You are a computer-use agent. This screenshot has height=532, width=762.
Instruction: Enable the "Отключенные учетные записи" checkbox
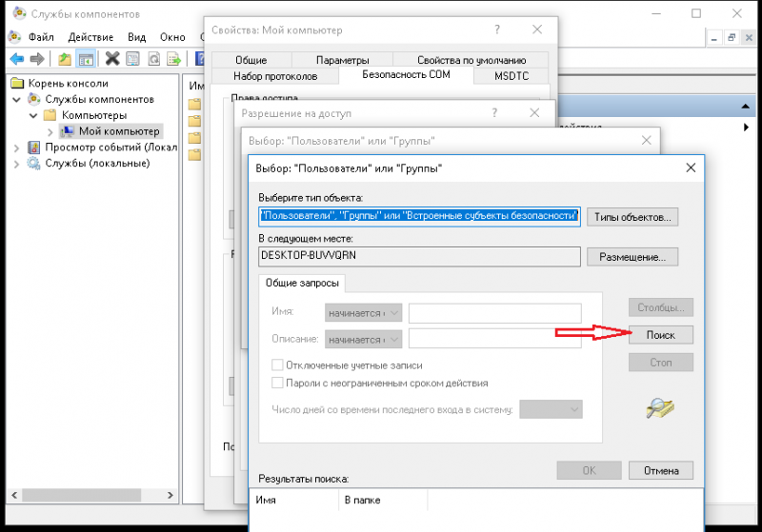point(278,365)
